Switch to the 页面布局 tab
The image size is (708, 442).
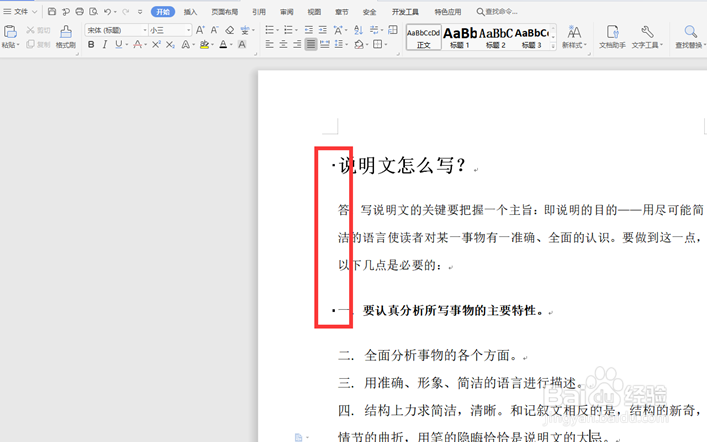(224, 12)
